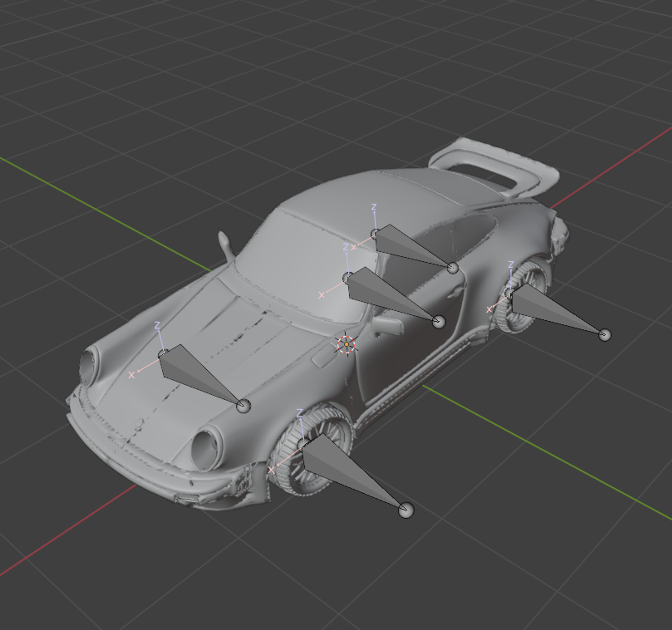672x630 pixels.
Task: Click the roof bone's tail sphere
Action: (x=453, y=268)
